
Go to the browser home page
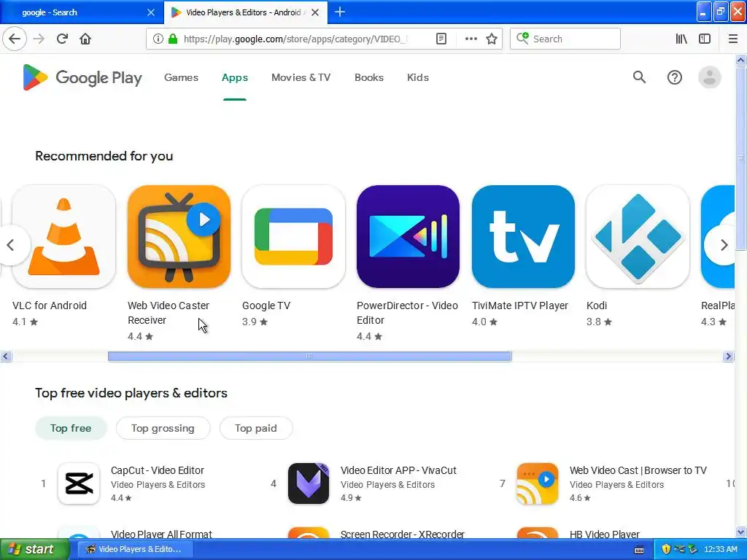coord(85,39)
